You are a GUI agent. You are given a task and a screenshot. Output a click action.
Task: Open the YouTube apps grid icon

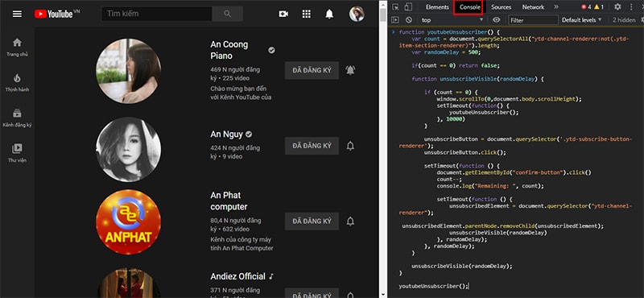coord(307,14)
